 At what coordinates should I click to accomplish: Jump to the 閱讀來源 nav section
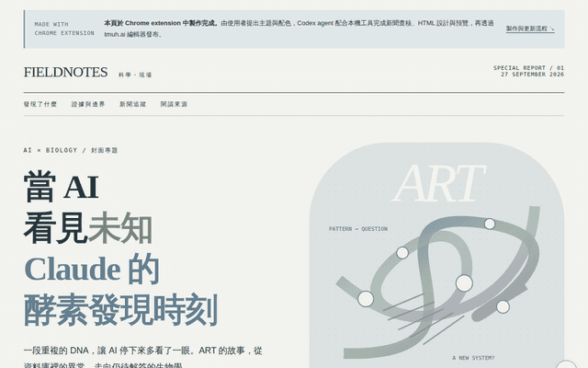pos(174,104)
